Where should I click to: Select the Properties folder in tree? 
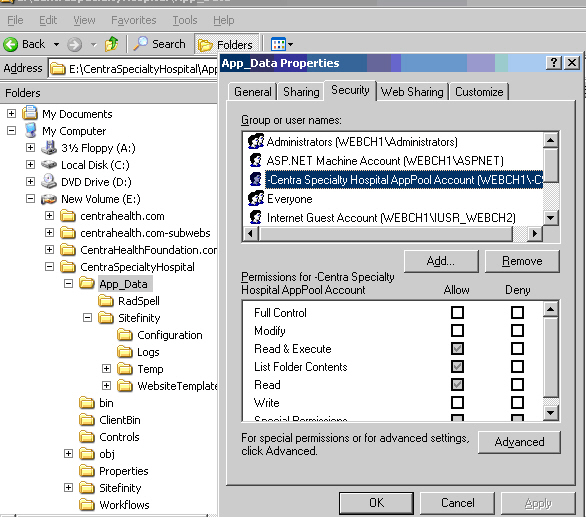(124, 471)
